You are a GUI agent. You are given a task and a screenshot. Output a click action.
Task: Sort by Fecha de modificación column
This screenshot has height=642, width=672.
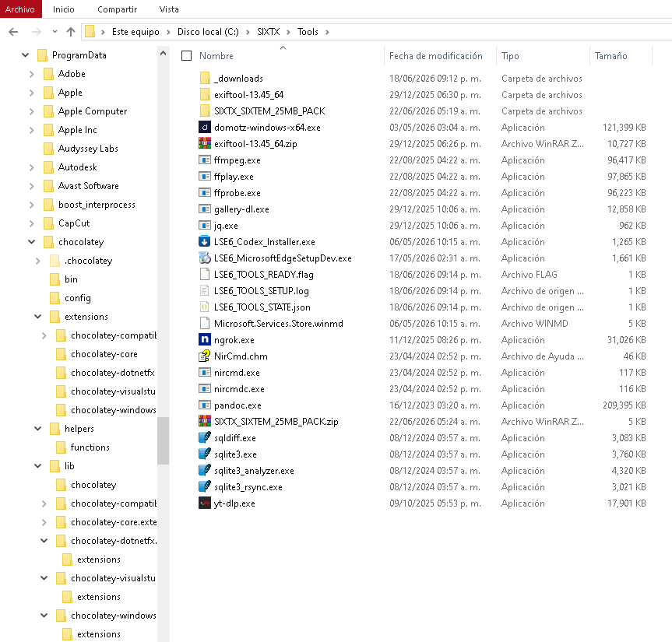435,56
